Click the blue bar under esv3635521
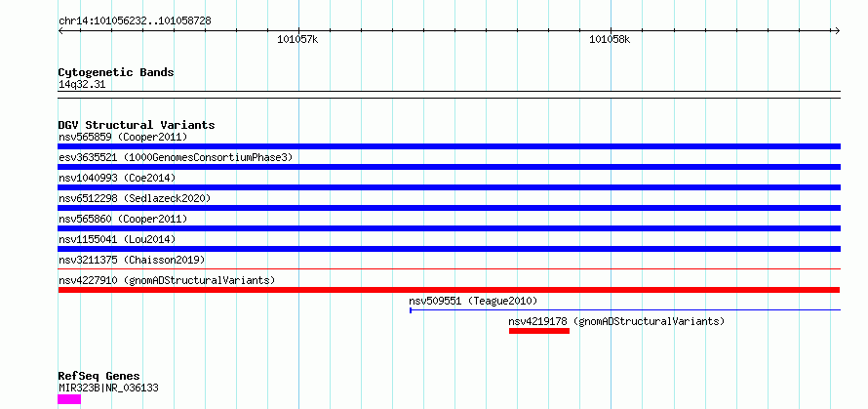Viewport: 868px width, 409px height. [449, 167]
